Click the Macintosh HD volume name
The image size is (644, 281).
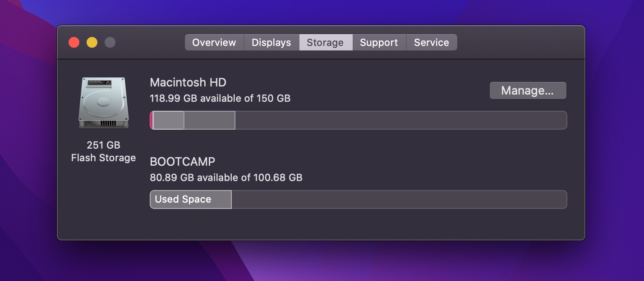(188, 82)
